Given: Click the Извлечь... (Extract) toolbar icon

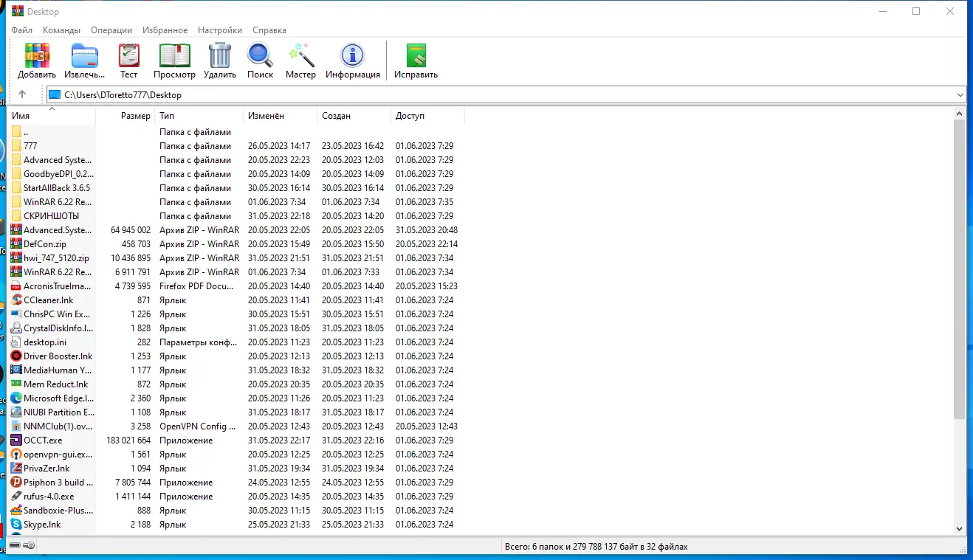Looking at the screenshot, I should point(85,55).
